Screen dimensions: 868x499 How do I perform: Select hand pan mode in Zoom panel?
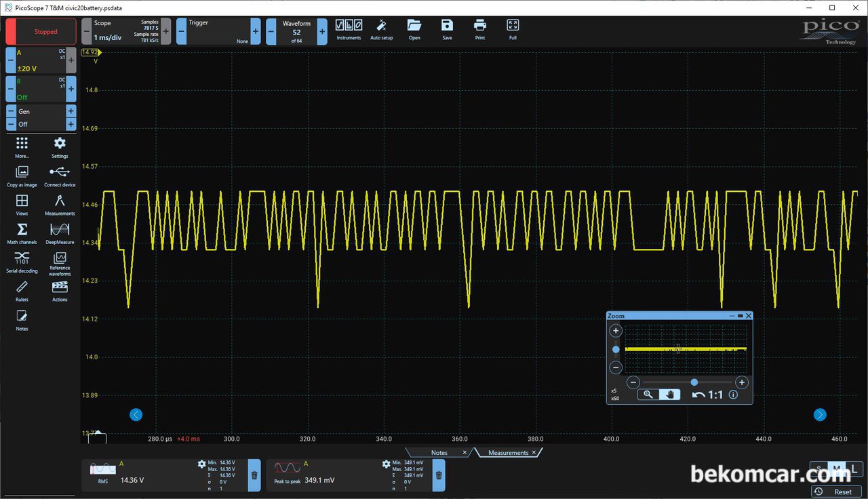(x=669, y=395)
